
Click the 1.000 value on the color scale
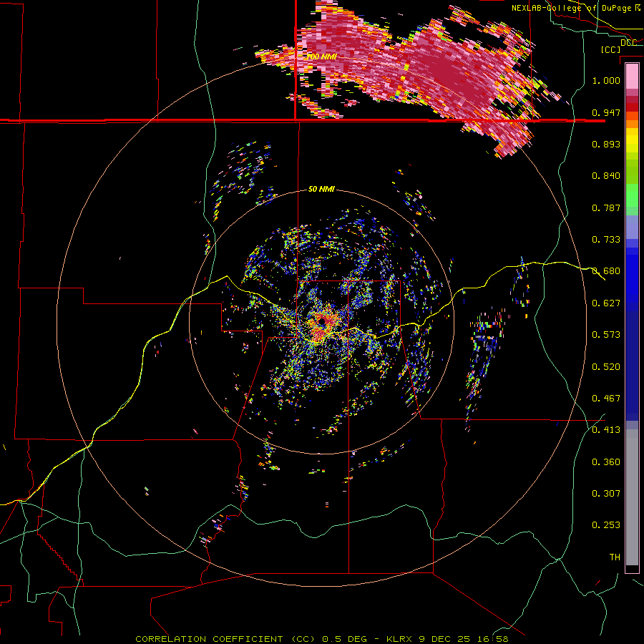pos(606,80)
